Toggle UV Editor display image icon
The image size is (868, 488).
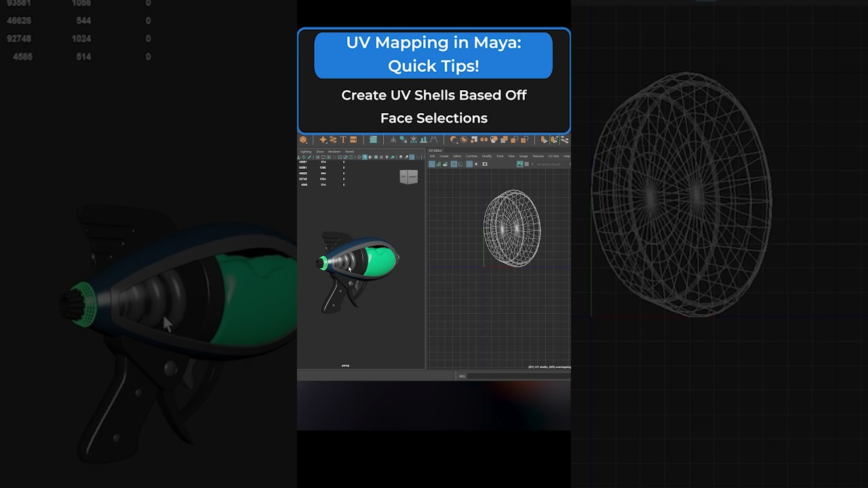click(x=520, y=164)
